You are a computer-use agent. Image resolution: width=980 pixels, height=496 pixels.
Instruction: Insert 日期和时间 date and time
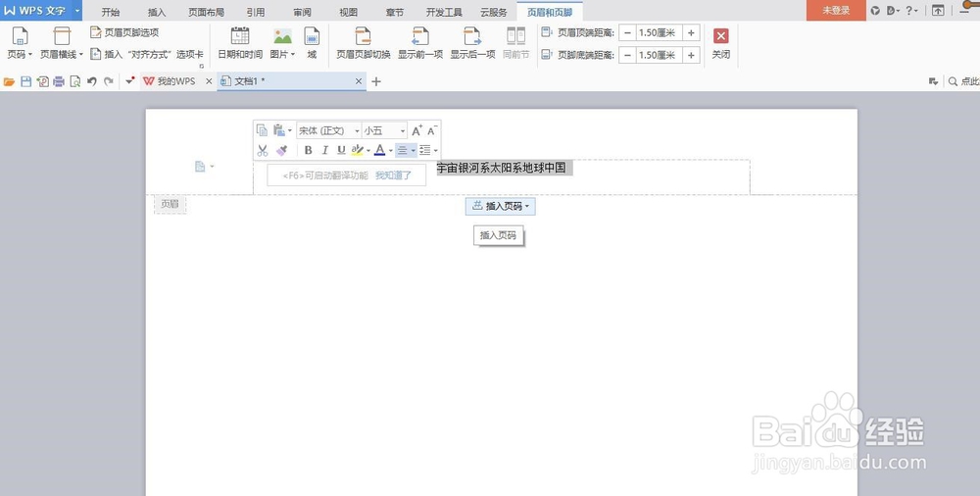(240, 43)
